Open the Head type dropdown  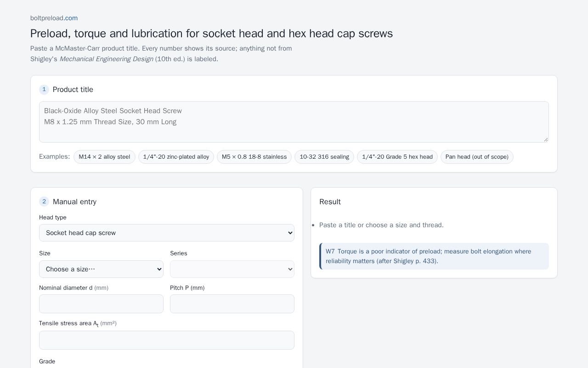coord(167,233)
